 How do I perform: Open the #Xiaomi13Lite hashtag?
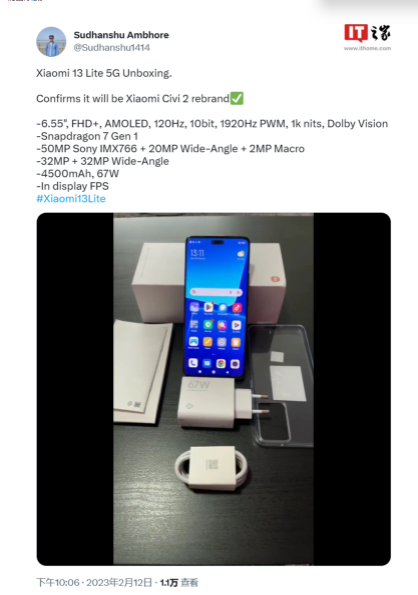tap(71, 199)
